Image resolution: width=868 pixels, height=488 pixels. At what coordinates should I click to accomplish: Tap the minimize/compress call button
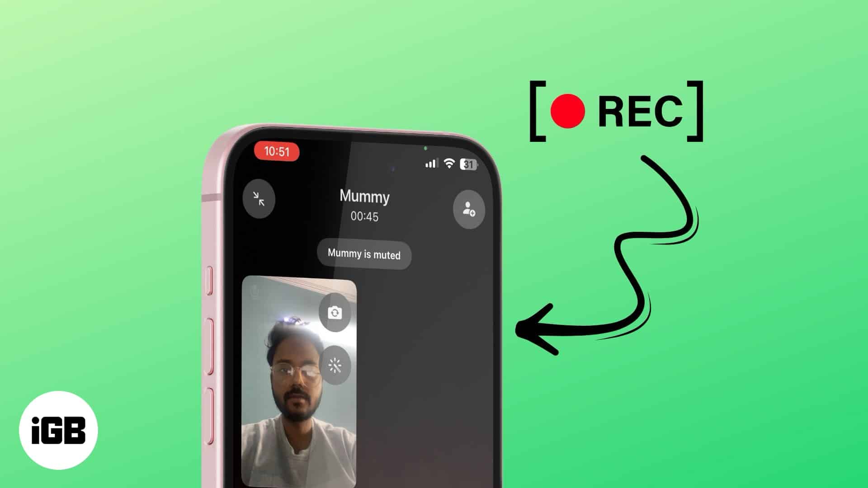(x=258, y=200)
